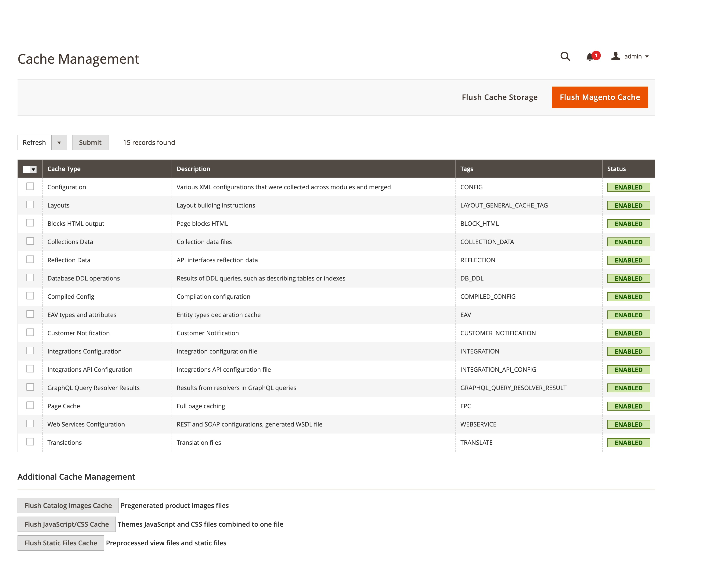Click the Refresh button

34,142
